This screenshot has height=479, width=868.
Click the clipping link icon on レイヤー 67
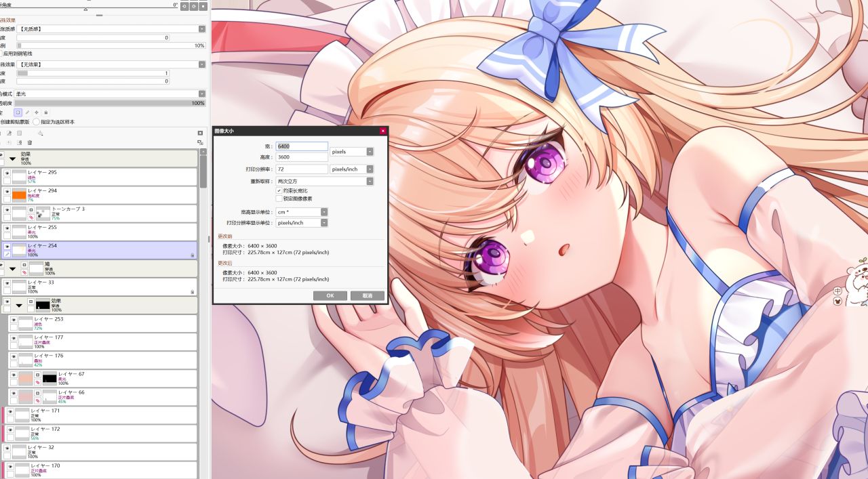coord(38,383)
